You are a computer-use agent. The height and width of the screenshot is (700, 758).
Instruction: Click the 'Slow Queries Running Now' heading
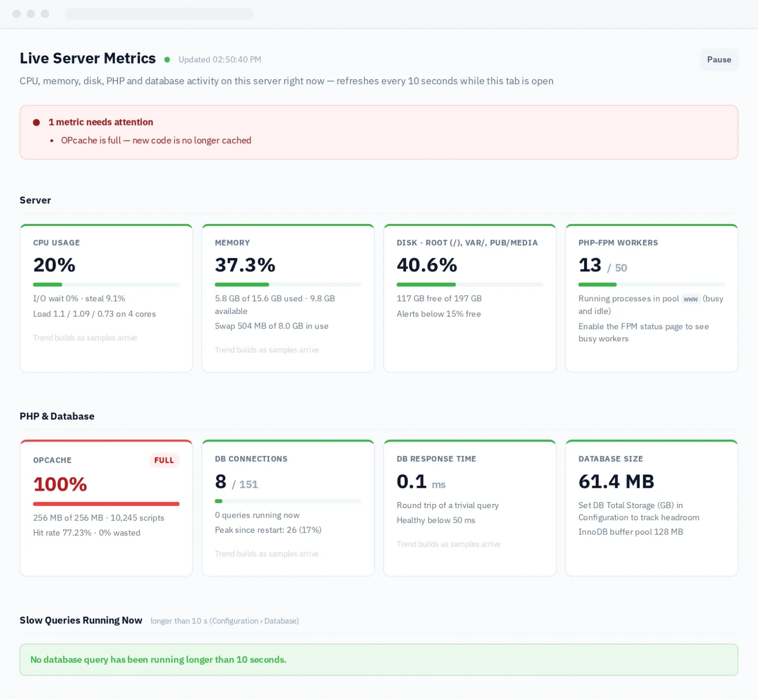[x=81, y=620]
